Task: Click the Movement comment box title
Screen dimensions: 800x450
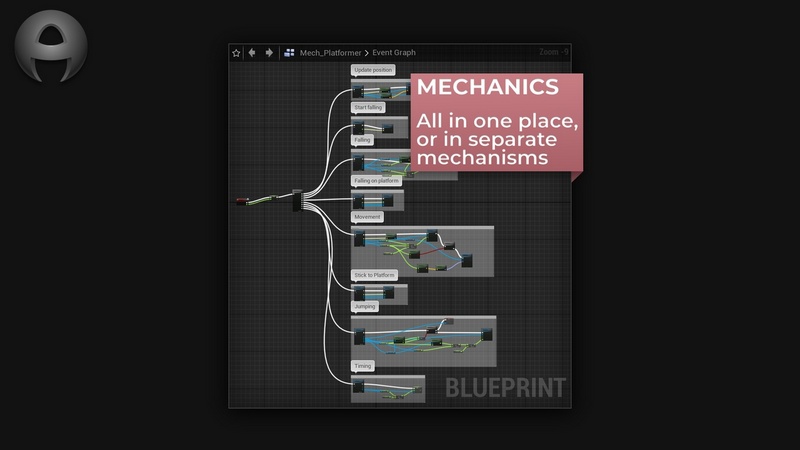Action: [368, 216]
